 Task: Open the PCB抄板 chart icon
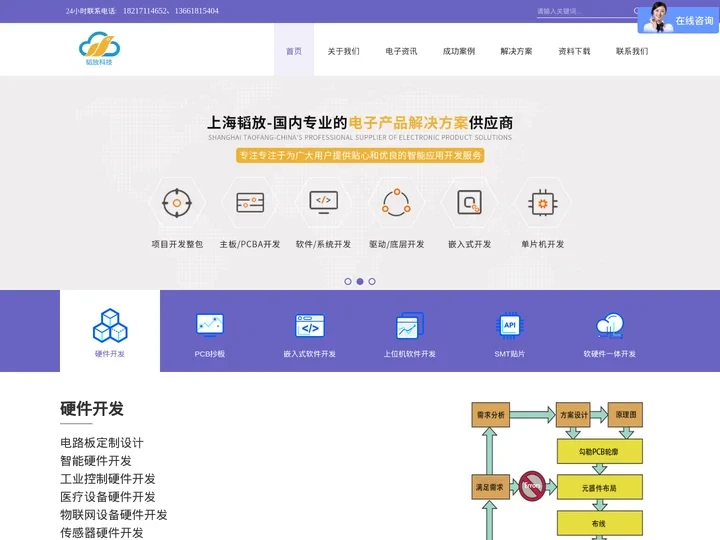coord(210,325)
